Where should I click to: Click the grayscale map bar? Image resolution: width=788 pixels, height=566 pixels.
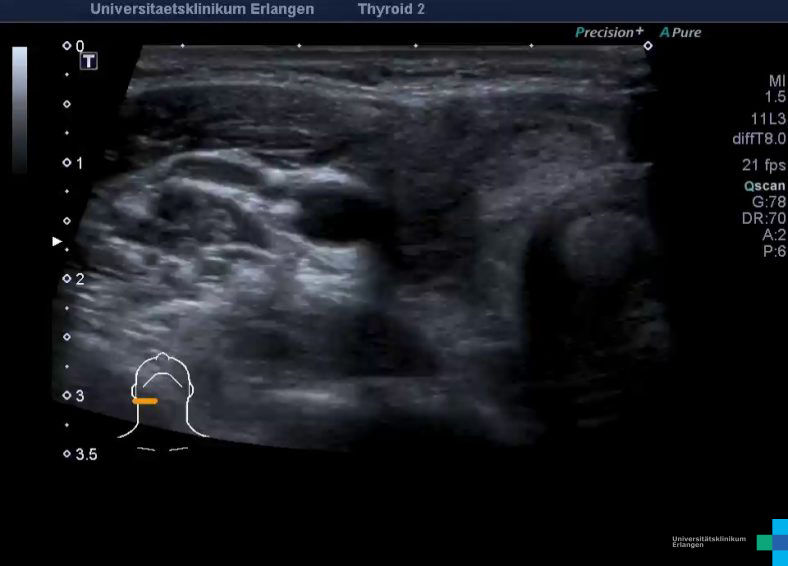tap(20, 108)
